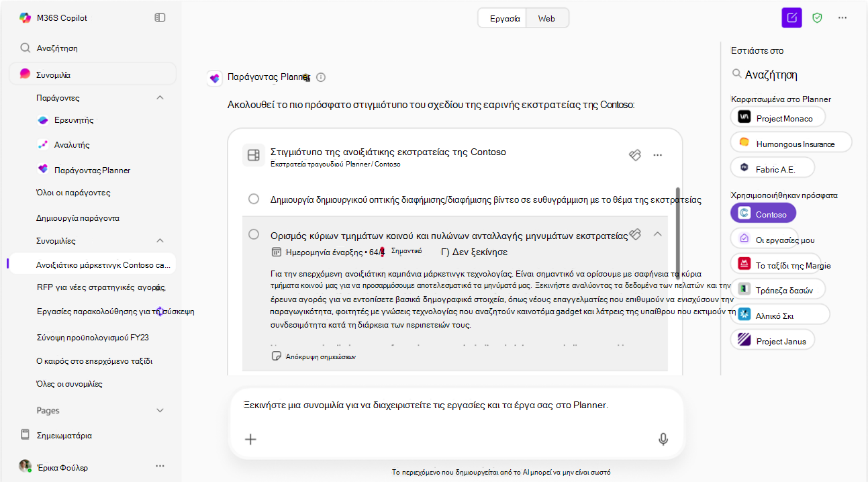Screen dimensions: 868x482
Task: Open ellipsis menu next to Έρικα Φούλερ
Action: click(x=160, y=466)
